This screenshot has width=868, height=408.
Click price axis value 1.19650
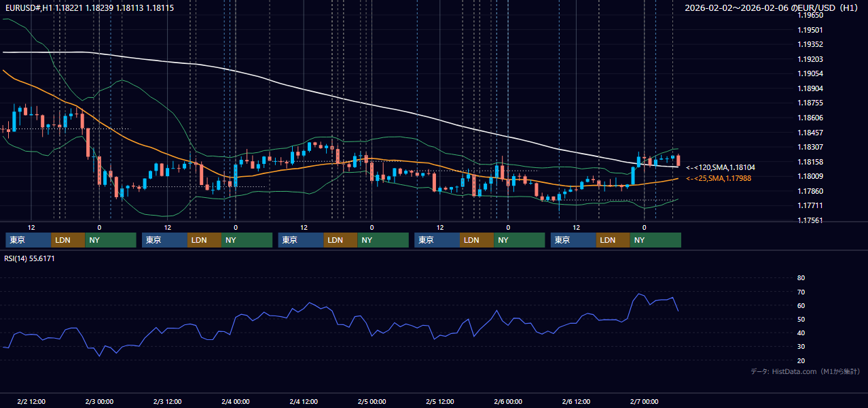click(810, 15)
